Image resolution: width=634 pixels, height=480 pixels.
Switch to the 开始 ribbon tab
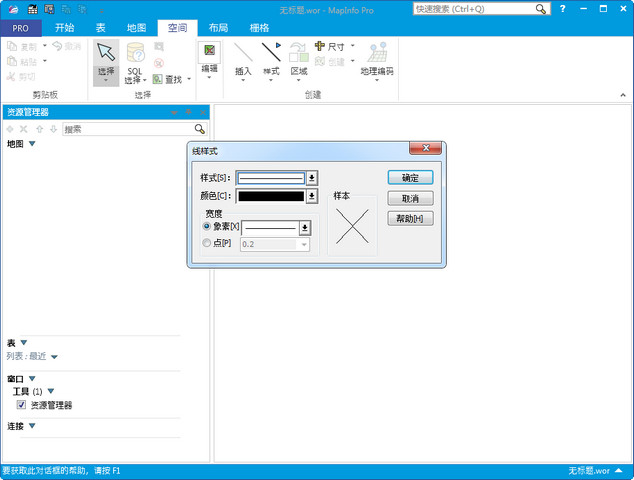(x=64, y=28)
